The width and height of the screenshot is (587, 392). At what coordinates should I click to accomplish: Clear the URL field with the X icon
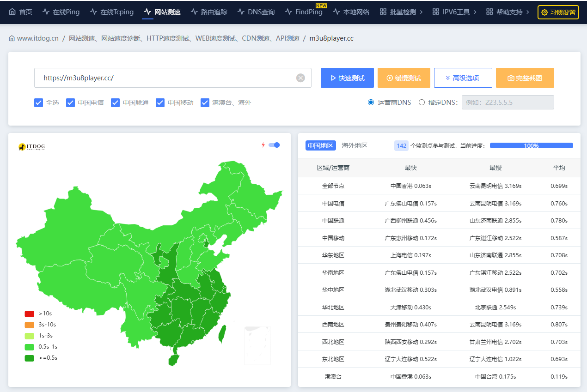coord(300,78)
